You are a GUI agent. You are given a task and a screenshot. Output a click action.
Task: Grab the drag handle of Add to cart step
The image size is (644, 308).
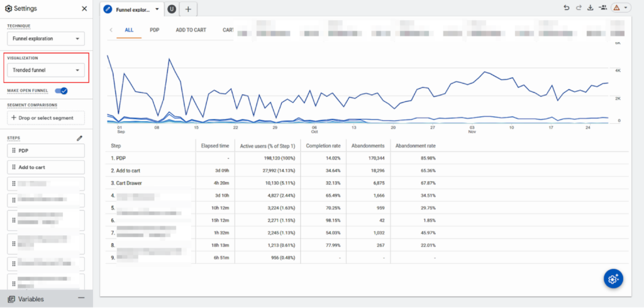tap(14, 167)
